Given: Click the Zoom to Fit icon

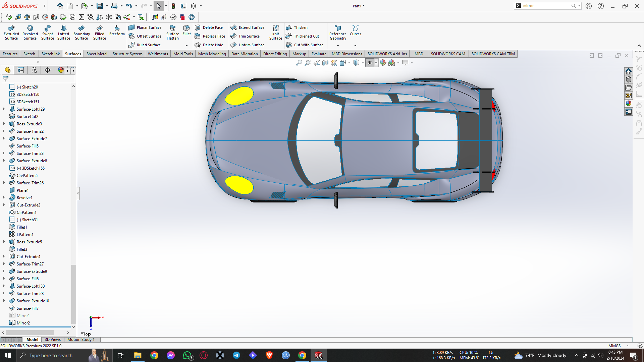Looking at the screenshot, I should point(299,63).
